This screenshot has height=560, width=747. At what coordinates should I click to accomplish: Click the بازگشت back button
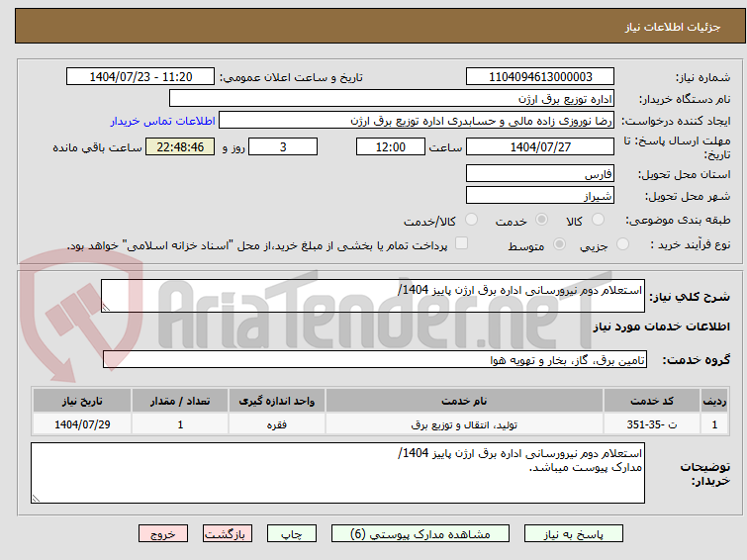[x=228, y=534]
